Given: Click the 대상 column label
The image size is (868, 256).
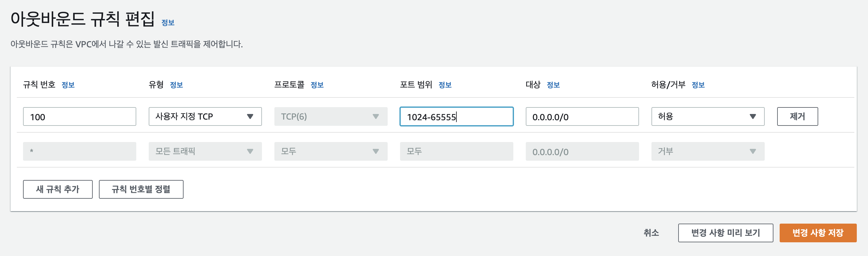Looking at the screenshot, I should (x=533, y=84).
